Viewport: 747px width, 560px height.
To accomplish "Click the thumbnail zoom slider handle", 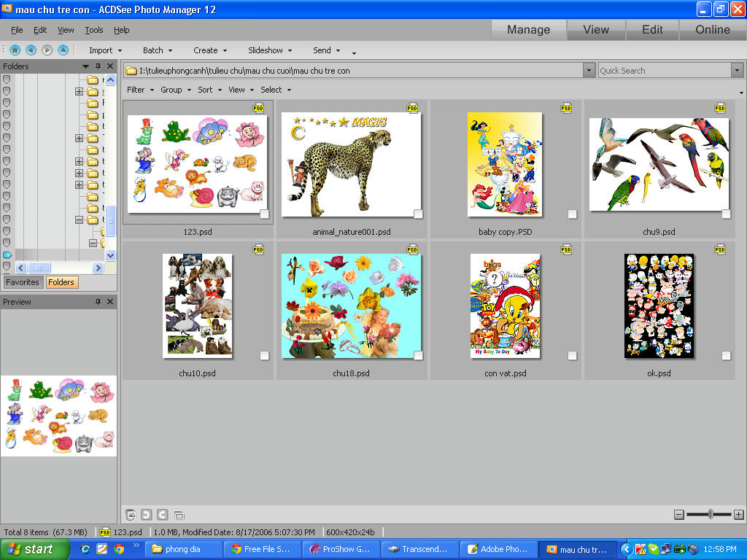I will [711, 514].
